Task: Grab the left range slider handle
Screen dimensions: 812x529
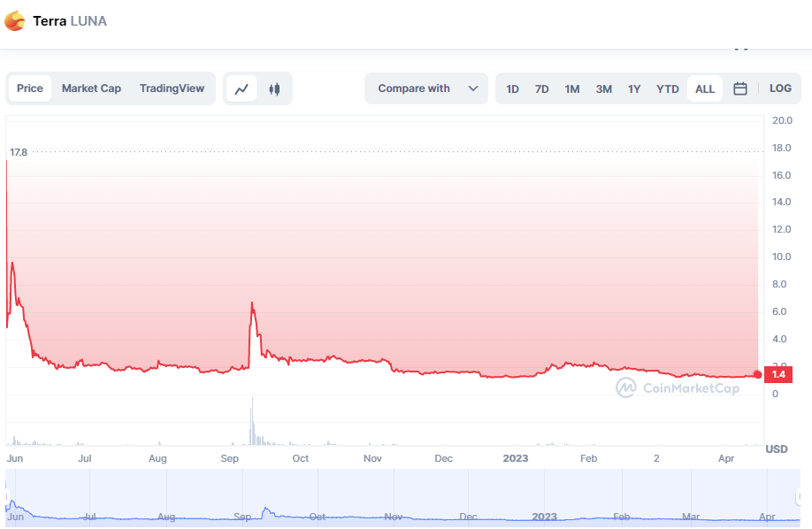Action: [6, 497]
